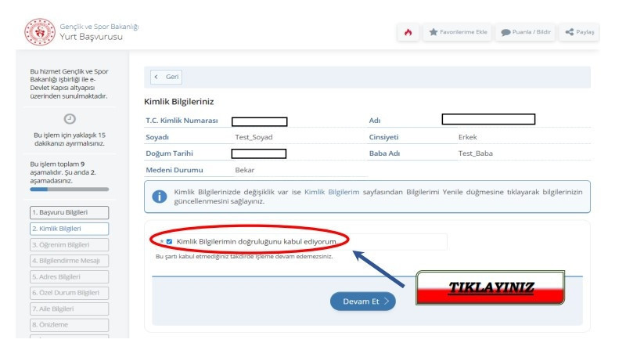Open step 4. Bilgilendirme Mesajı

pyautogui.click(x=70, y=261)
